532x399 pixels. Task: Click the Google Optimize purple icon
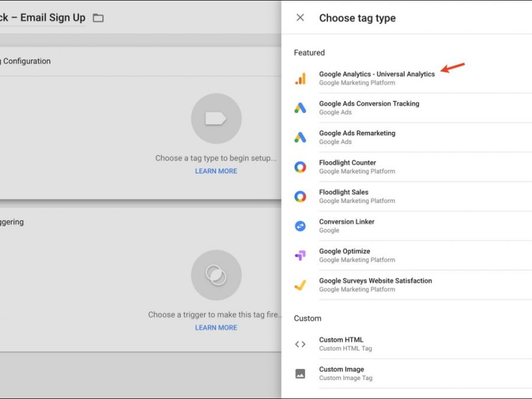(300, 256)
